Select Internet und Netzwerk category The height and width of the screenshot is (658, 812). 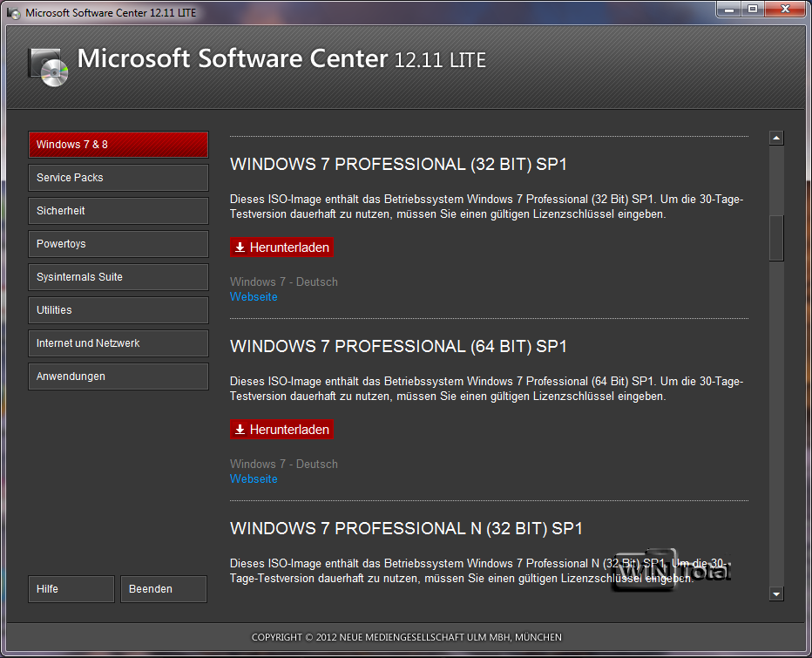point(118,343)
